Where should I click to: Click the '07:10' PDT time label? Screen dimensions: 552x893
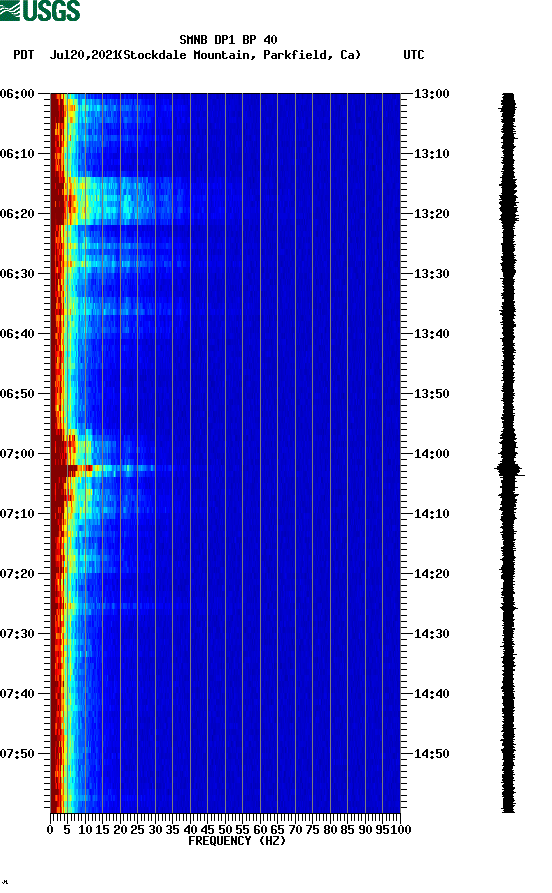[x=17, y=514]
